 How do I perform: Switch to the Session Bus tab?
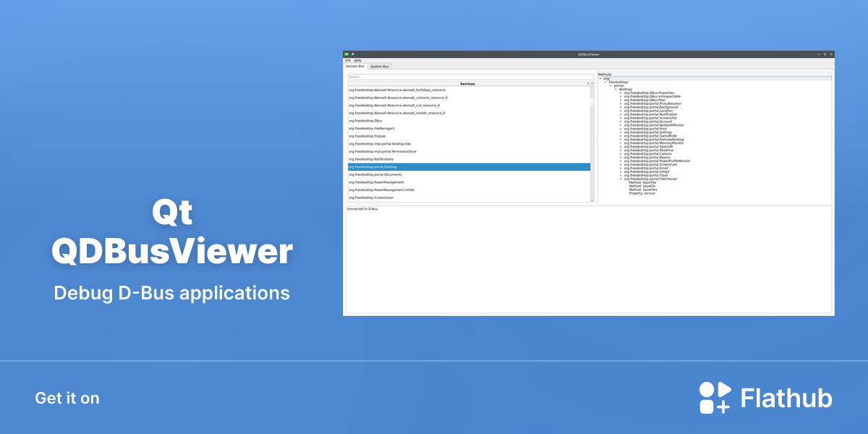click(x=355, y=66)
